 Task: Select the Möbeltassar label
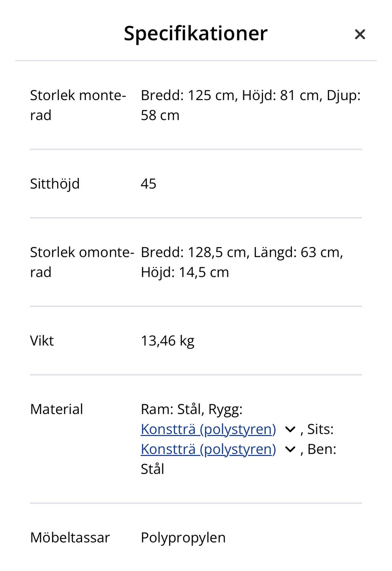[70, 538]
